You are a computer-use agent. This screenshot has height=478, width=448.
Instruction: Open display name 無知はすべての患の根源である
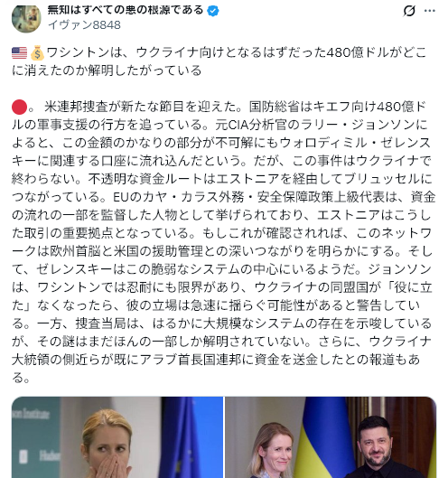126,10
